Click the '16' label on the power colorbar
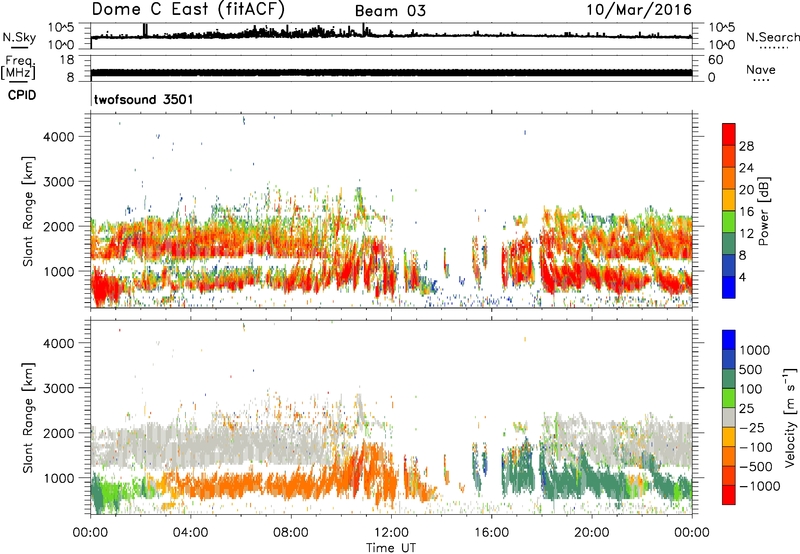800x554 pixels. tap(746, 211)
